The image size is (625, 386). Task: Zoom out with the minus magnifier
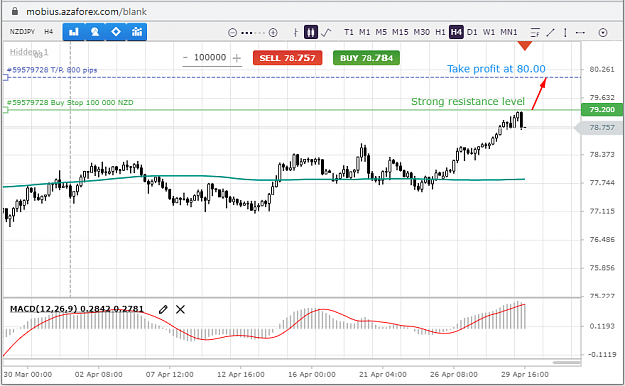232,33
